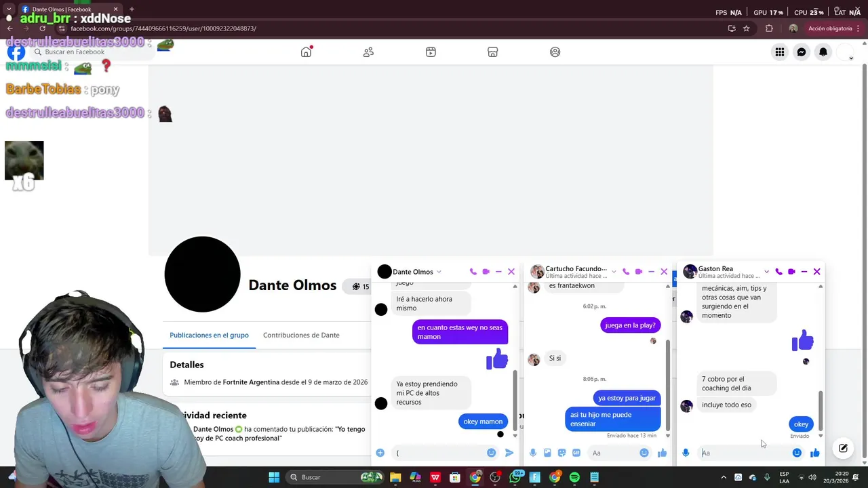Open Chrome tab search chevron
This screenshot has height=488, width=868.
click(x=9, y=9)
